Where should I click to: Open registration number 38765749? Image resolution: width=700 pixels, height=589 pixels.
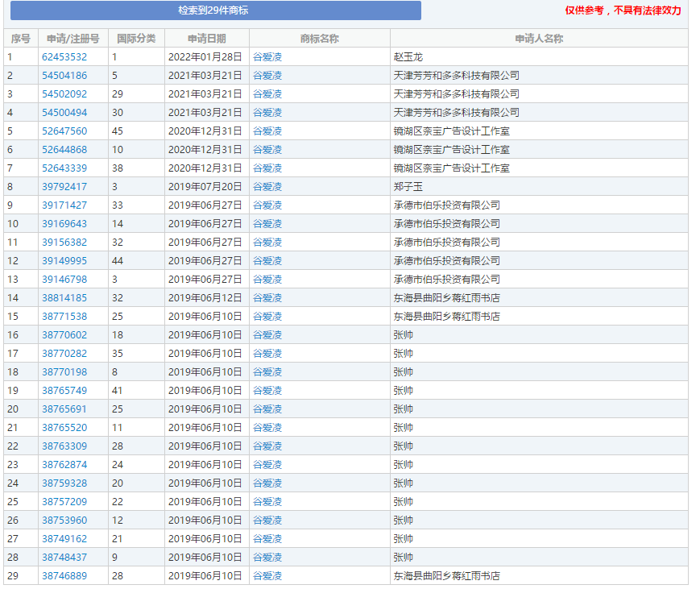64,391
